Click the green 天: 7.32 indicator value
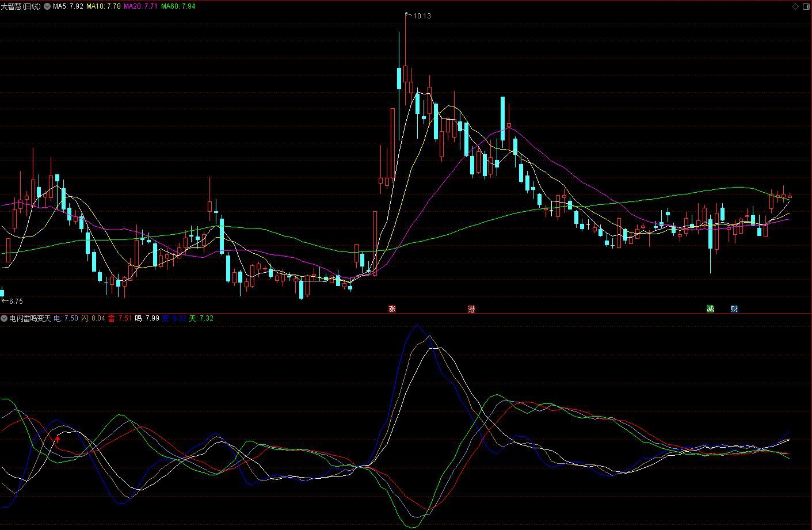Screen dimensions: 812x530 point(201,318)
